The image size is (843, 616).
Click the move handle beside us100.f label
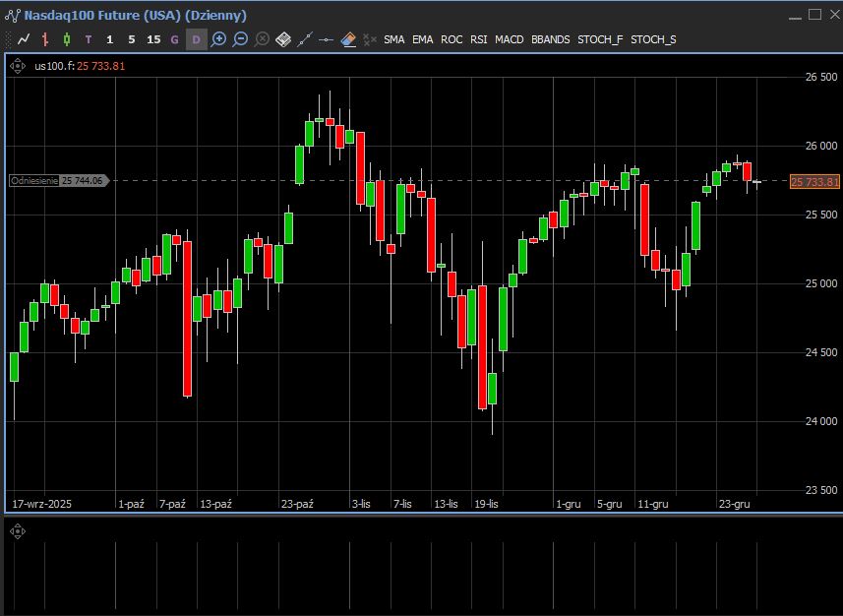click(x=18, y=66)
